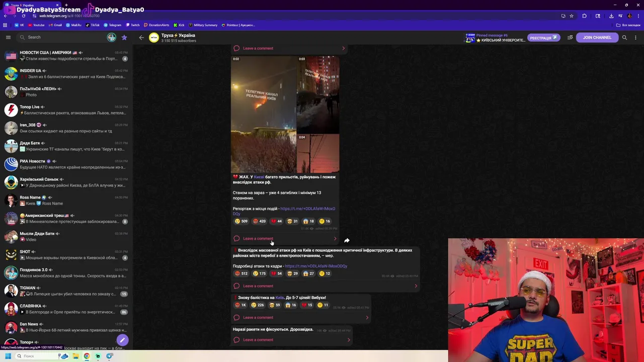Image resolution: width=644 pixels, height=362 pixels.
Task: Open the Харківський Саньок chat
Action: pos(66,182)
